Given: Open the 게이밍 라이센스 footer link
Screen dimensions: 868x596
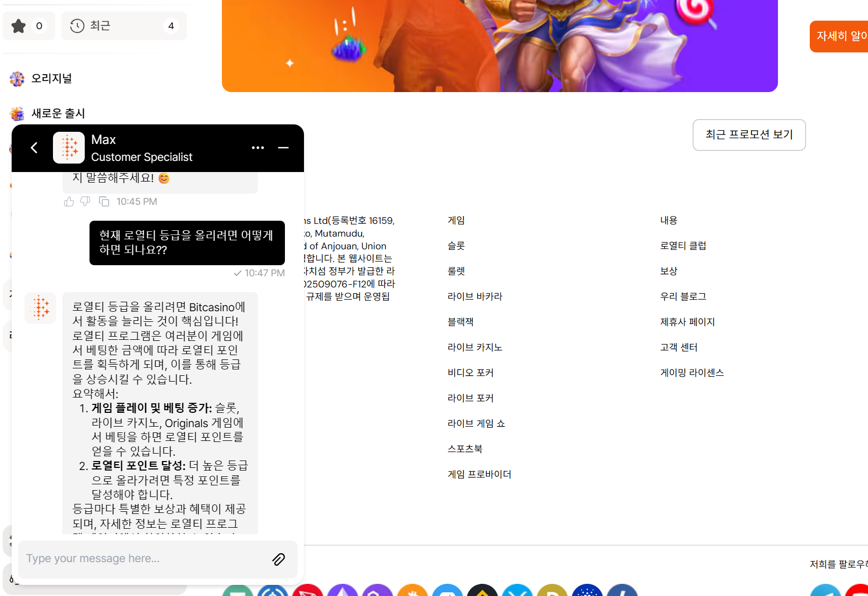Looking at the screenshot, I should (692, 373).
